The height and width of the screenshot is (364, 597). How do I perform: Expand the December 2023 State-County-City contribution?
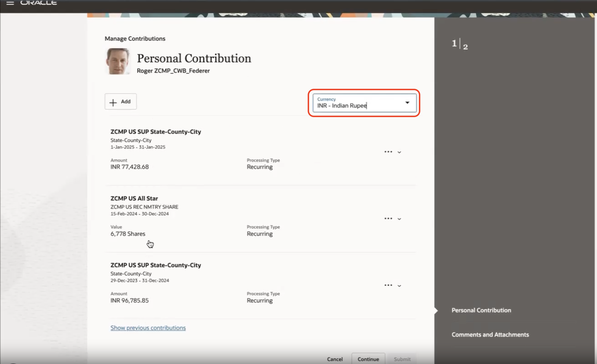[x=399, y=285]
